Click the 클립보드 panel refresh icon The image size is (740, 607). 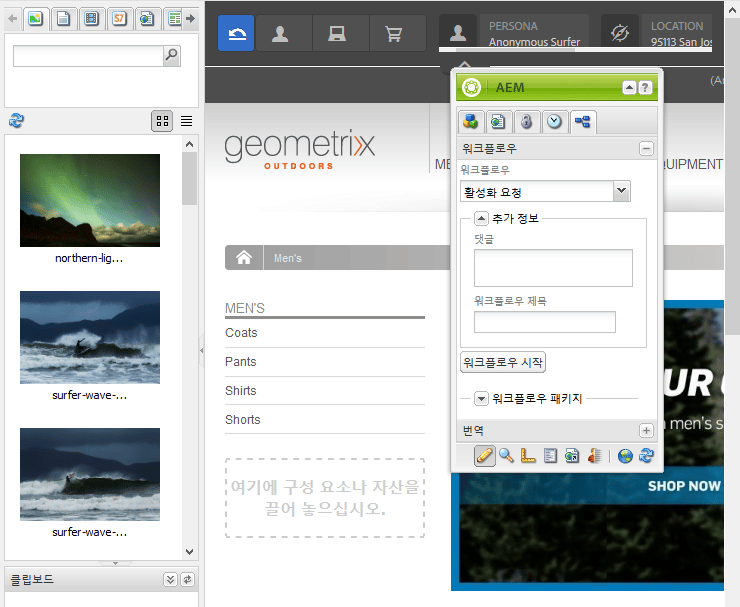(x=187, y=579)
